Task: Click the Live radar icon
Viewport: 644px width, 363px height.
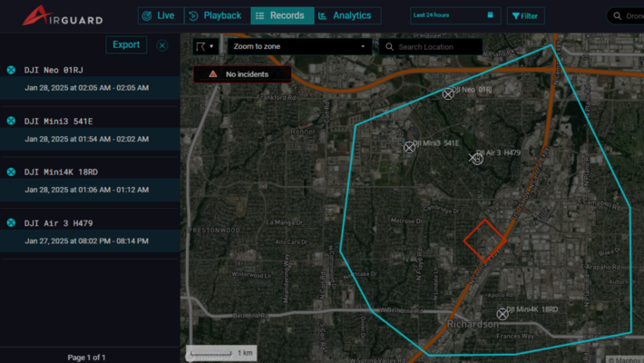Action: pos(147,16)
